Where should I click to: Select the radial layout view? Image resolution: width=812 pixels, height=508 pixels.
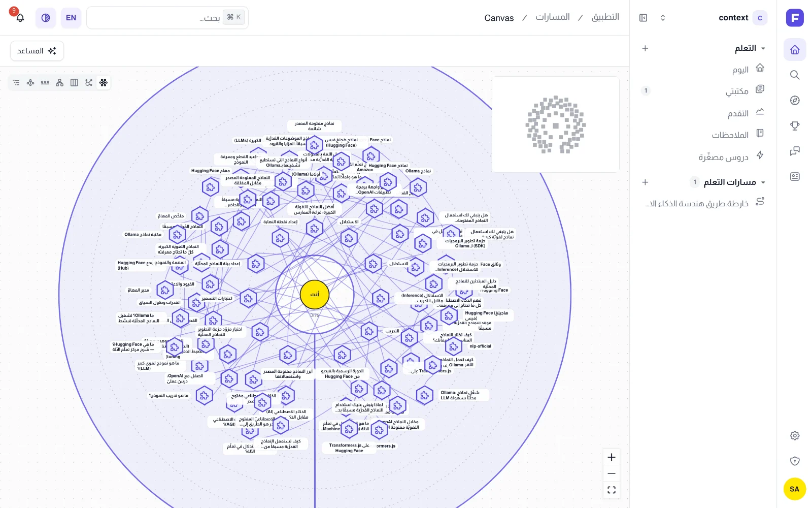coord(104,82)
